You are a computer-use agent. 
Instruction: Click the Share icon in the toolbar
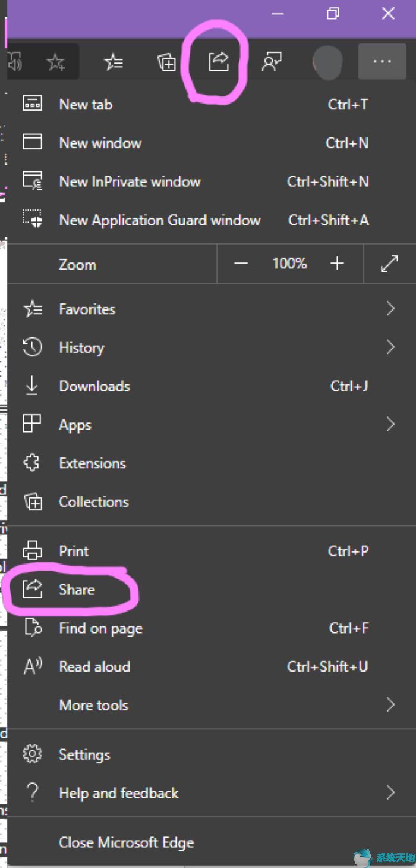219,61
